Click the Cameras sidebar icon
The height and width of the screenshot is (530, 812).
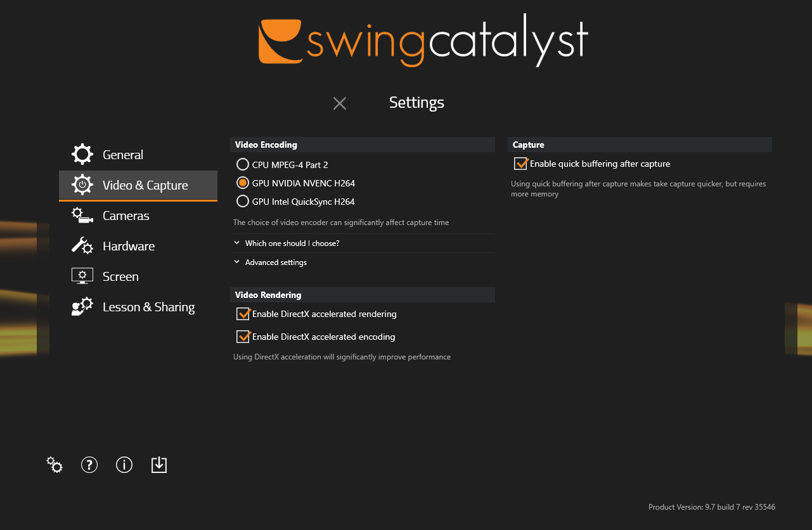(x=82, y=216)
